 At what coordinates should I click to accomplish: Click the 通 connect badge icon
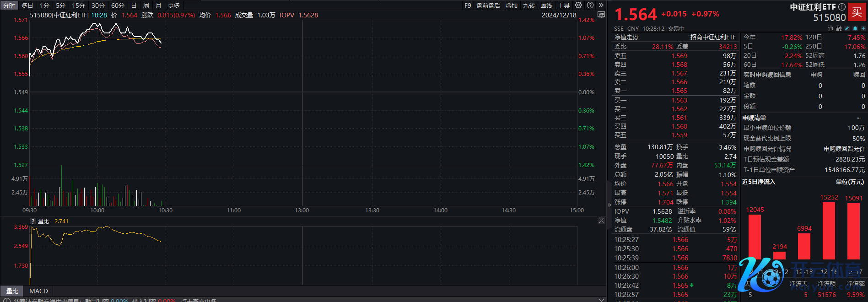tap(830, 28)
